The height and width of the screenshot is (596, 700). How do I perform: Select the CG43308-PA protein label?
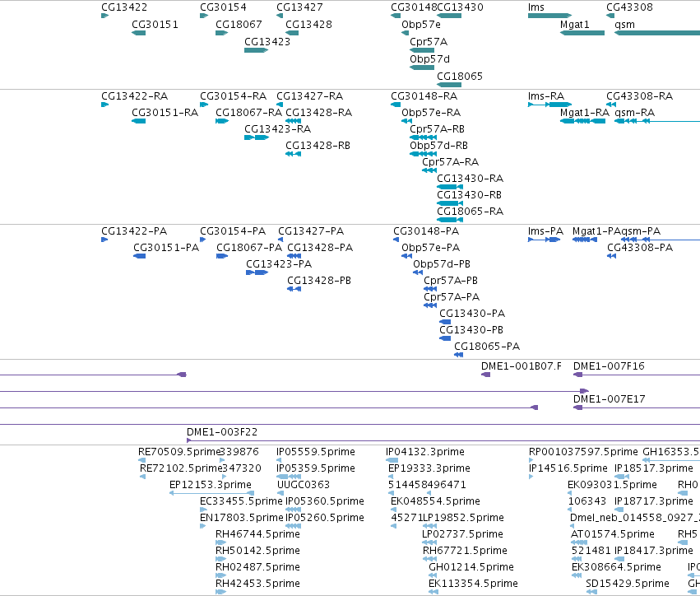[640, 248]
